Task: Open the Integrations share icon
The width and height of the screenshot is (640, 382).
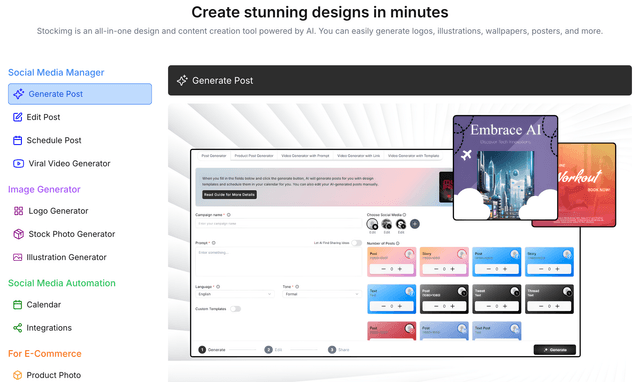Action: click(x=18, y=328)
